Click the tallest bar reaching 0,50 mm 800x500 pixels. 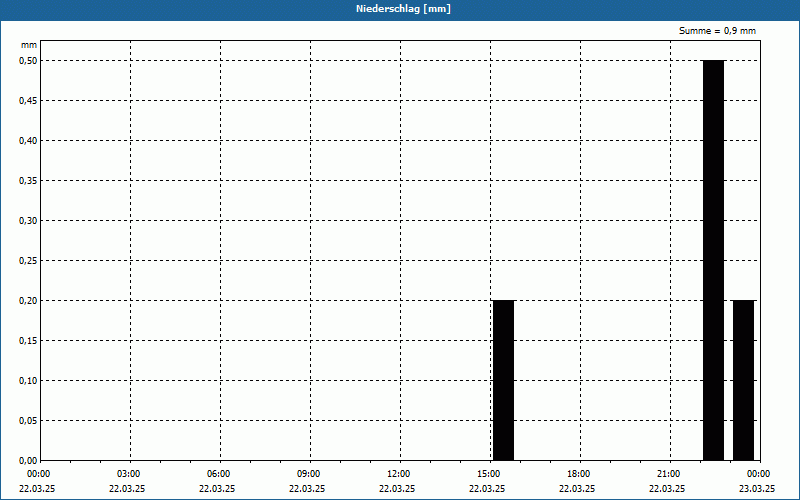[713, 260]
